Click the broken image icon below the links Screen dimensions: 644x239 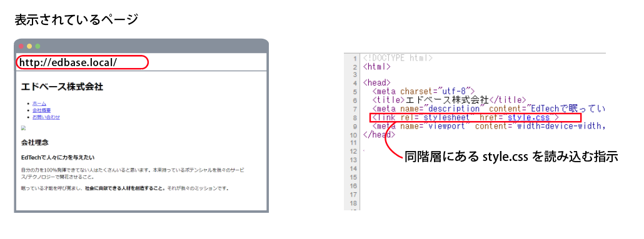coord(23,128)
